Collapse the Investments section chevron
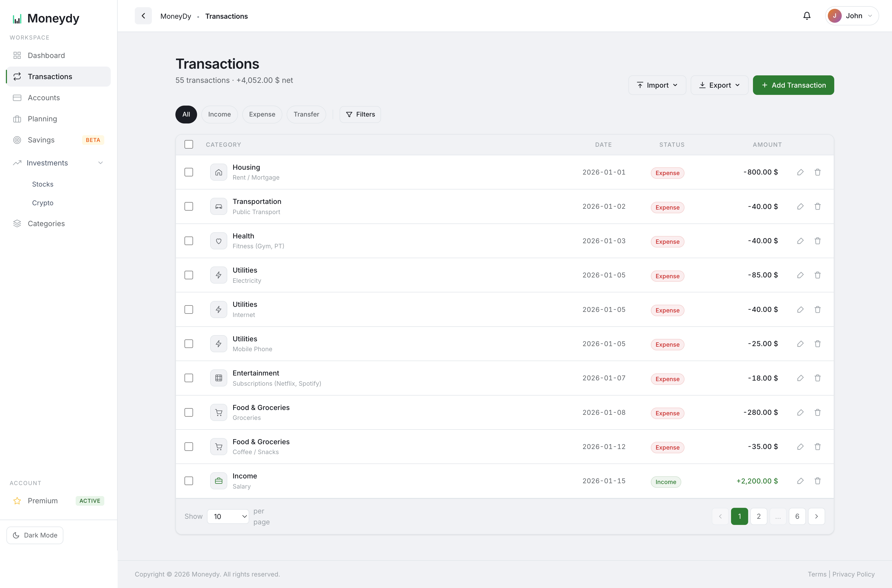The width and height of the screenshot is (892, 588). tap(101, 163)
